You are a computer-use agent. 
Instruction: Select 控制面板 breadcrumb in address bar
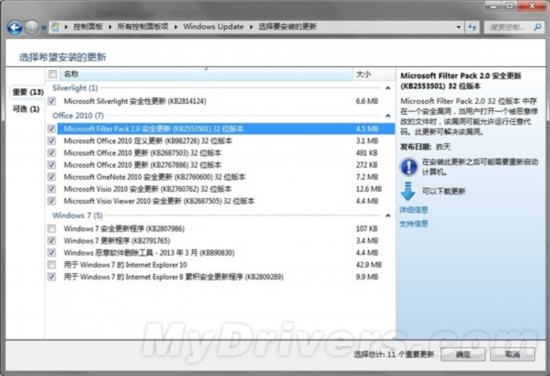(x=88, y=27)
